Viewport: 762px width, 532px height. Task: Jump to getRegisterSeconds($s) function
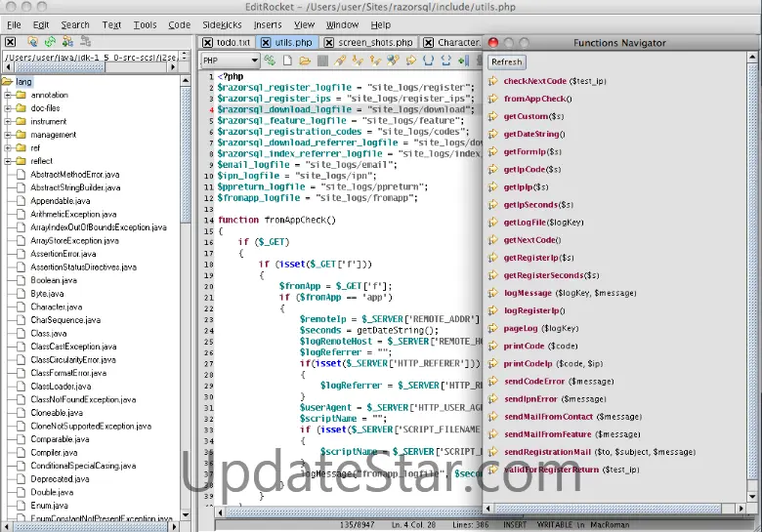point(551,275)
